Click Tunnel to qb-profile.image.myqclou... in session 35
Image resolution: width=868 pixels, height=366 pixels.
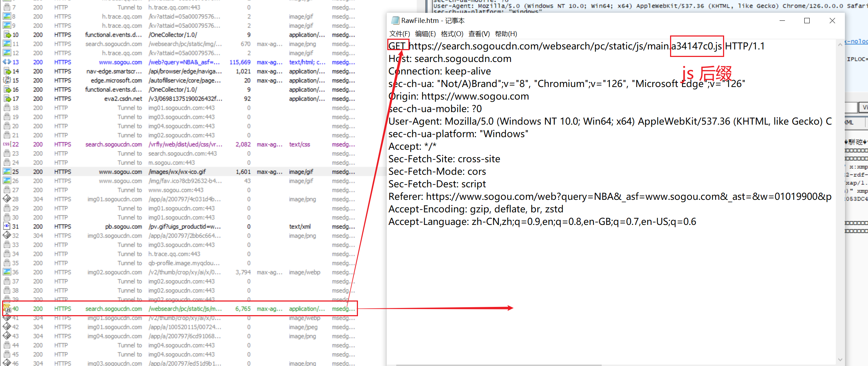[x=169, y=263]
